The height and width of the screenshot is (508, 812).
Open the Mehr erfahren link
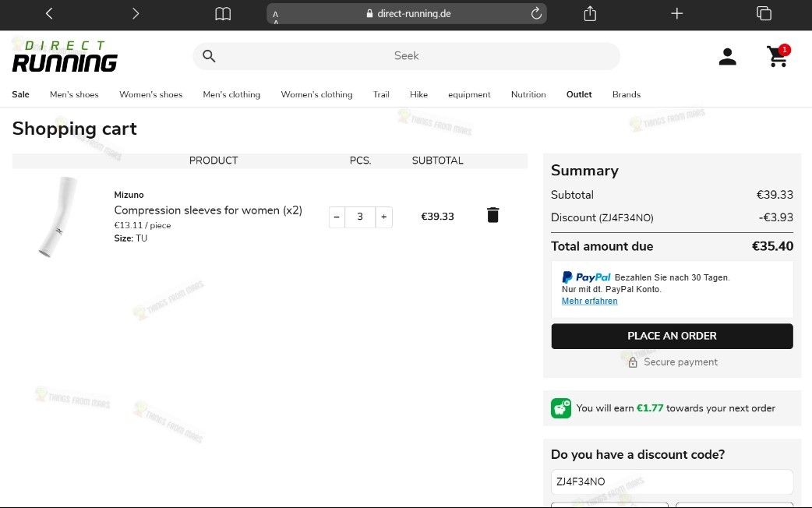coord(589,301)
